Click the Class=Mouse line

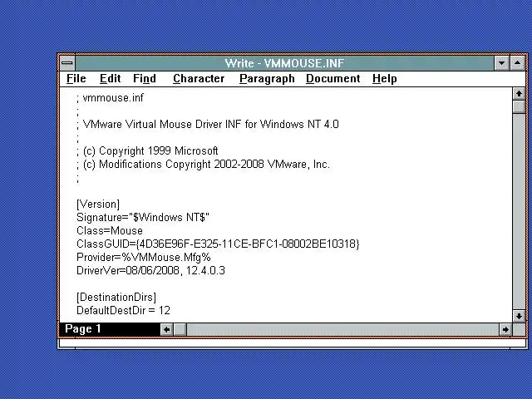(110, 231)
